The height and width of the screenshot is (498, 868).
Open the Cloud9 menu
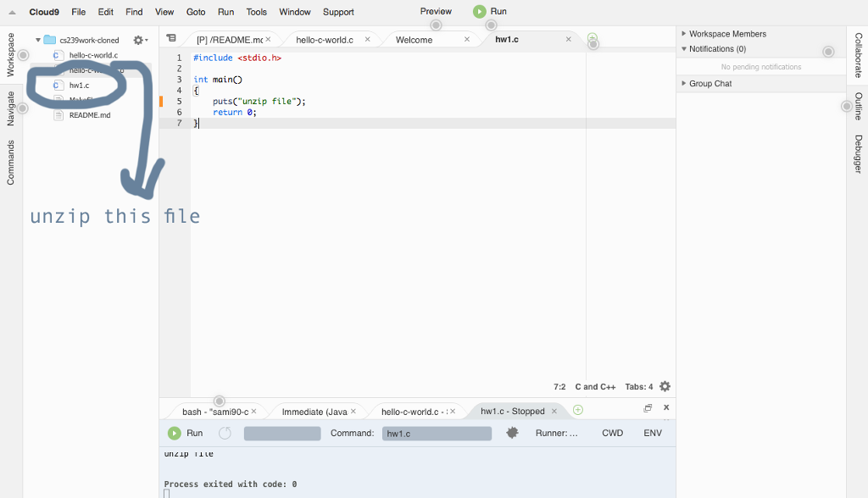click(44, 12)
